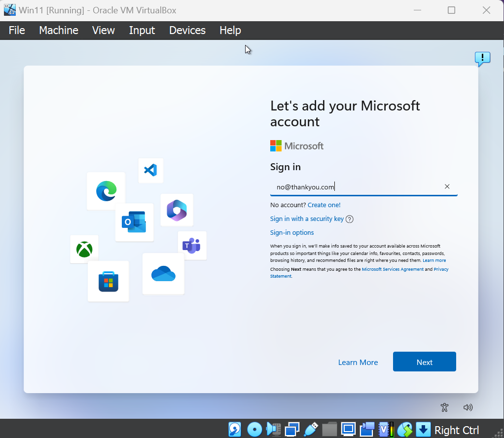Viewport: 504px width, 438px height.
Task: Click the USB devices status icon
Action: 311,430
